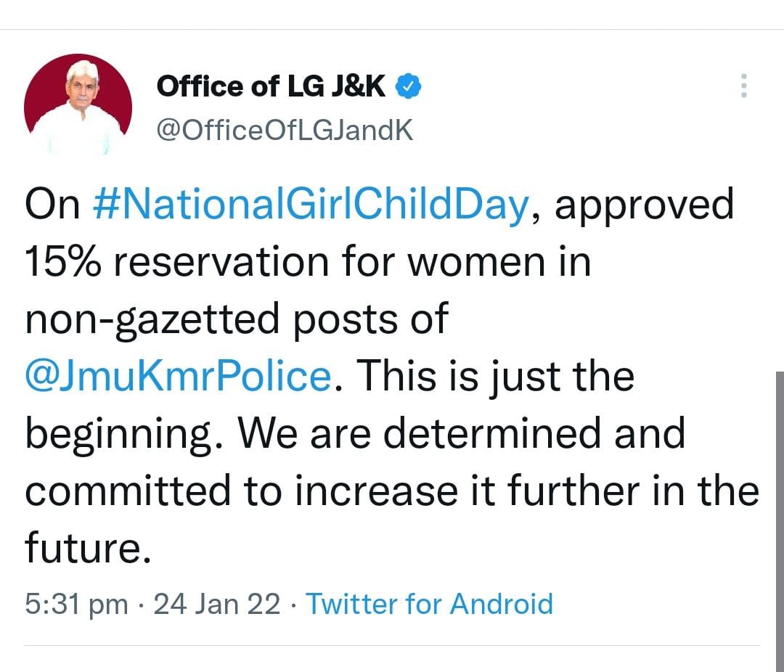Click the 5:31 pm timestamp
Image resolution: width=784 pixels, height=672 pixels.
(x=76, y=605)
